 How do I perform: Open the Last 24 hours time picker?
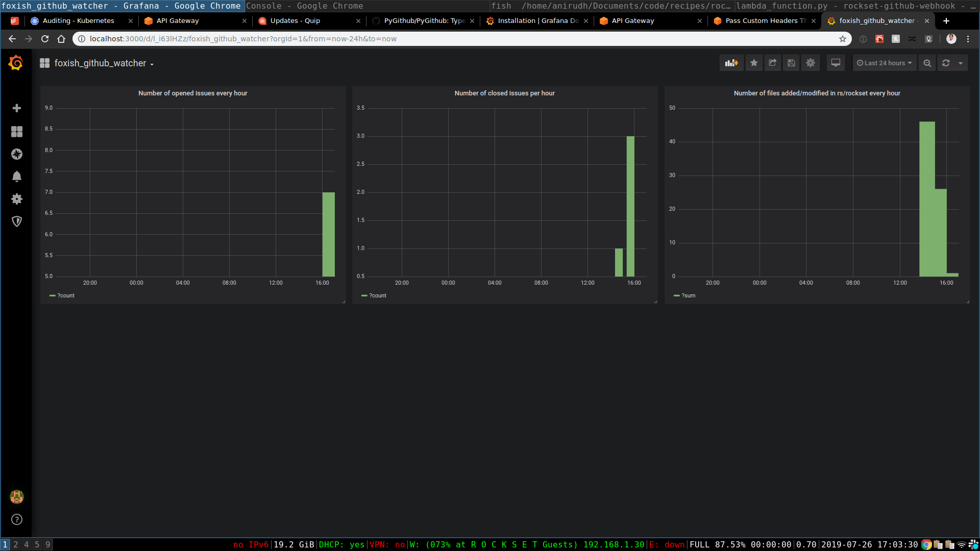click(884, 63)
